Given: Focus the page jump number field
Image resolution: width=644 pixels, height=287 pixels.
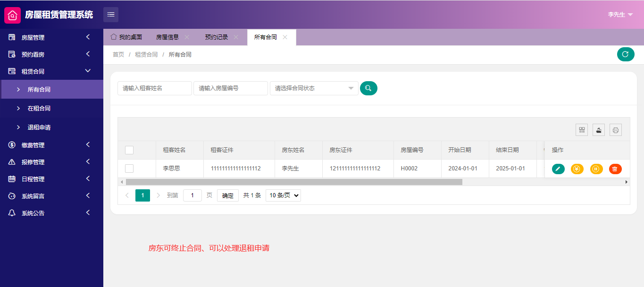Looking at the screenshot, I should pos(192,195).
